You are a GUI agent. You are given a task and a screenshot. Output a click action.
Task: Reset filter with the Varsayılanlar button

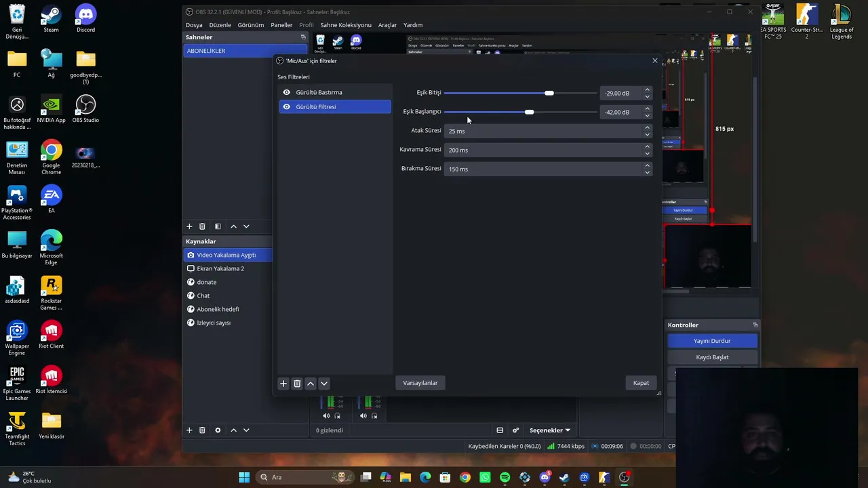(420, 383)
